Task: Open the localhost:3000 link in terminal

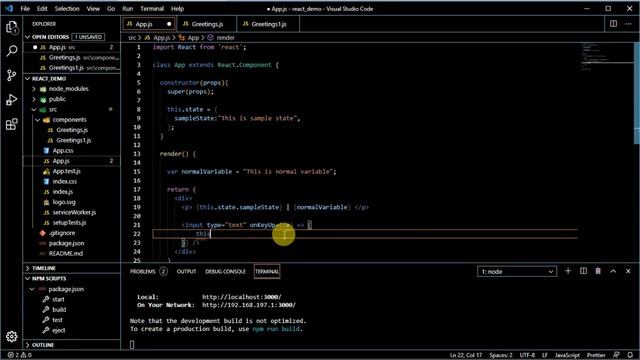Action: [242, 297]
